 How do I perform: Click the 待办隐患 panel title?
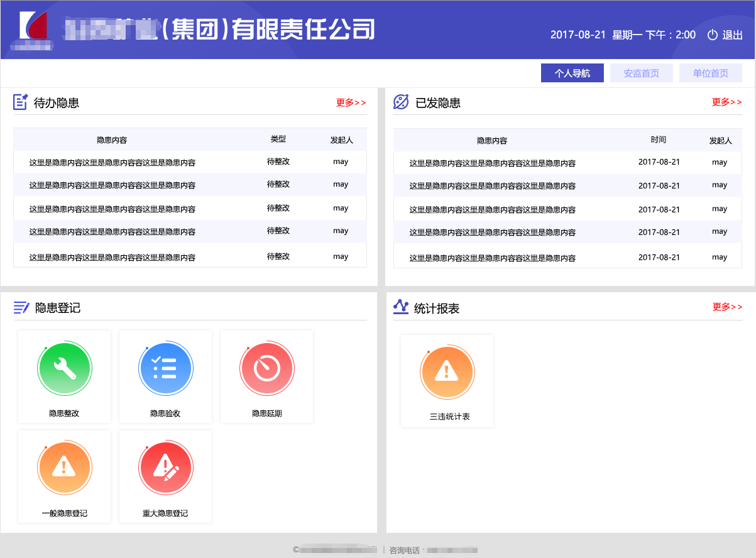coord(57,103)
